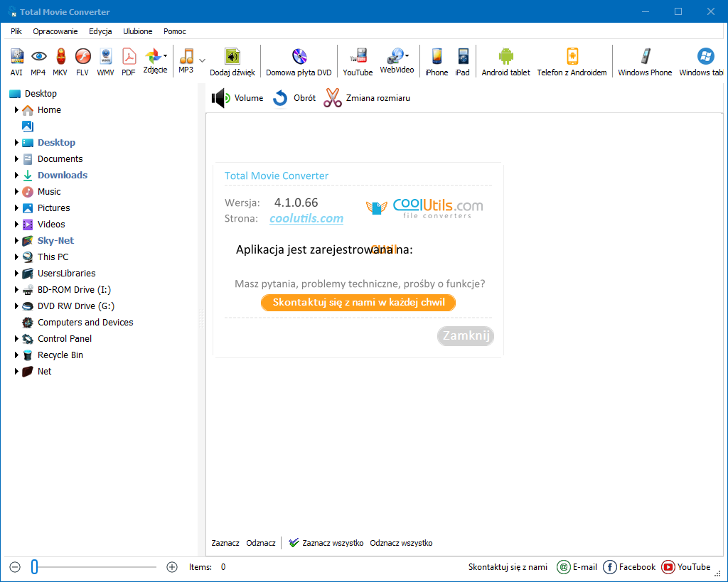Open the Opracowanie menu
This screenshot has width=728, height=582.
(x=55, y=31)
